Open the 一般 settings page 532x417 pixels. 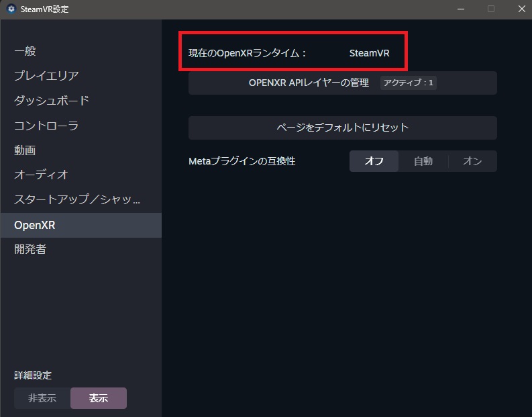pyautogui.click(x=81, y=51)
